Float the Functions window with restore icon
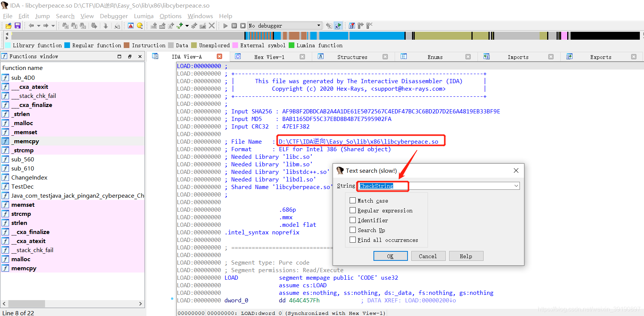This screenshot has height=316, width=644. [130, 56]
